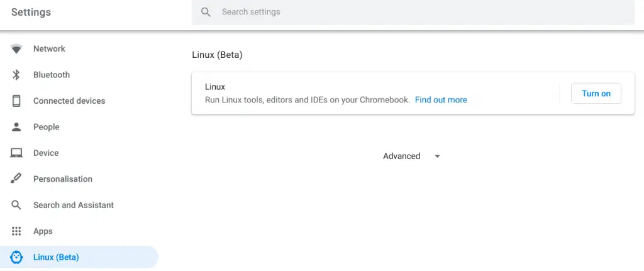Go to Connected devices section
The image size is (644, 271).
(x=69, y=101)
